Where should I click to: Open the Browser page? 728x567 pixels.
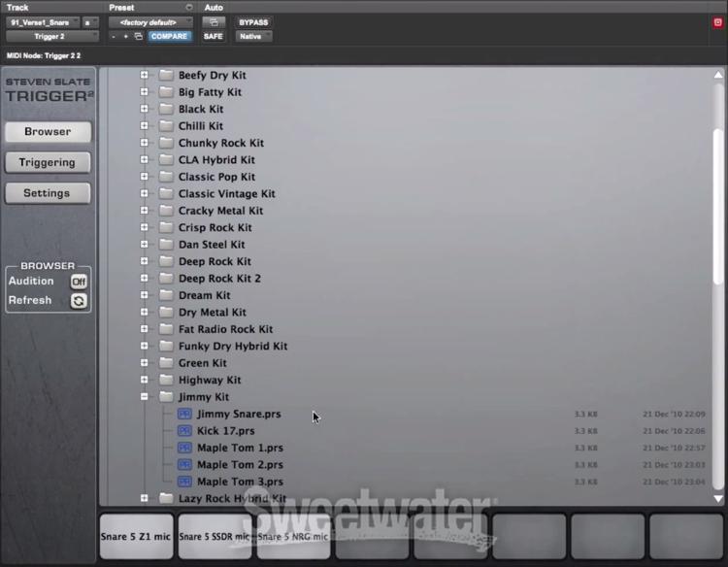(x=48, y=132)
